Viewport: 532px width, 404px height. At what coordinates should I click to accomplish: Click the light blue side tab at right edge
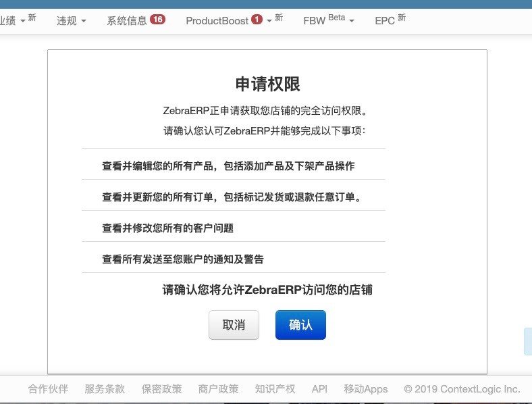[528, 342]
